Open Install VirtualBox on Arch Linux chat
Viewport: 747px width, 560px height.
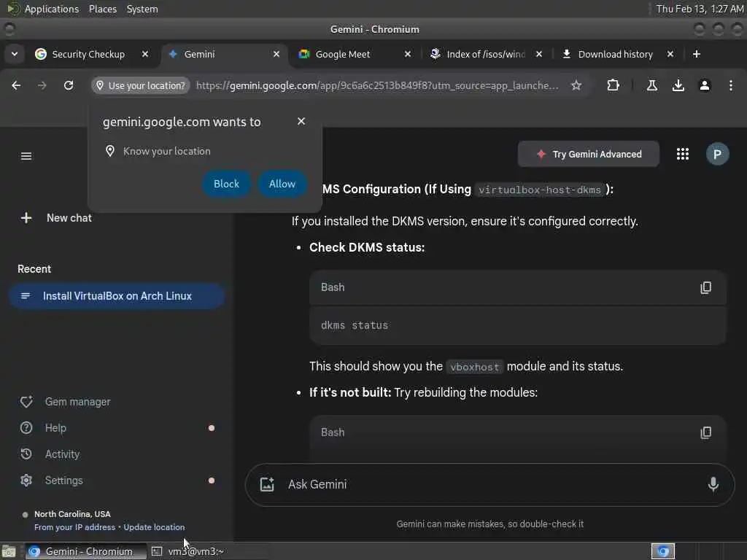click(x=117, y=296)
